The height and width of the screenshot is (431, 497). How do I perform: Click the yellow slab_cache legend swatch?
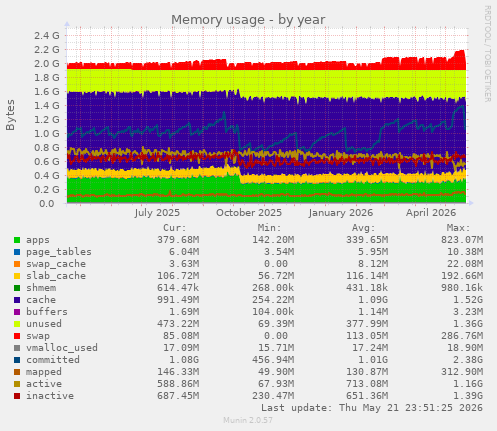point(17,276)
